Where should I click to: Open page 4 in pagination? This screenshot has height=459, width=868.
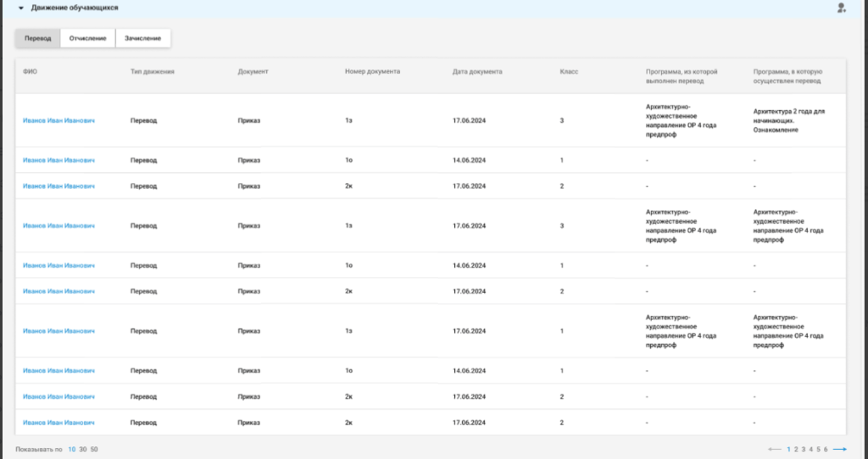(811, 450)
